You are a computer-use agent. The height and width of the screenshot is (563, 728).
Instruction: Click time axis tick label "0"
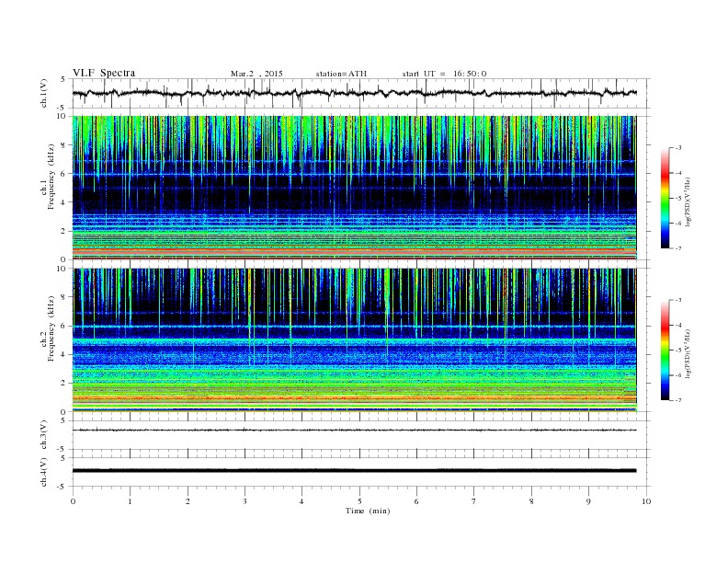click(73, 501)
